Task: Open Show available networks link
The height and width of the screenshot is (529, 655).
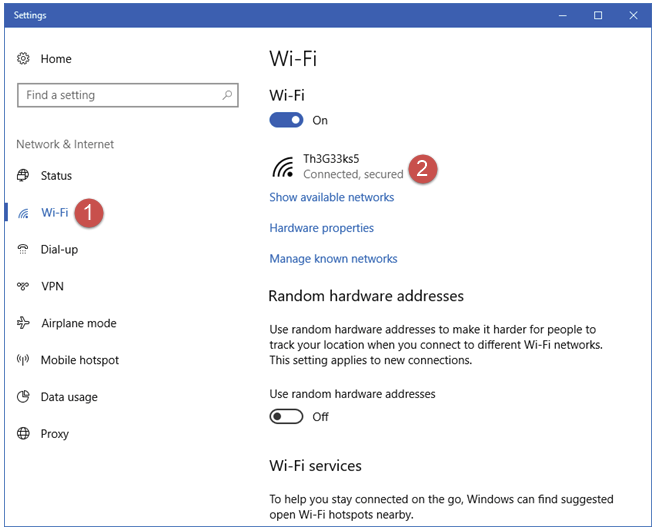Action: (332, 197)
